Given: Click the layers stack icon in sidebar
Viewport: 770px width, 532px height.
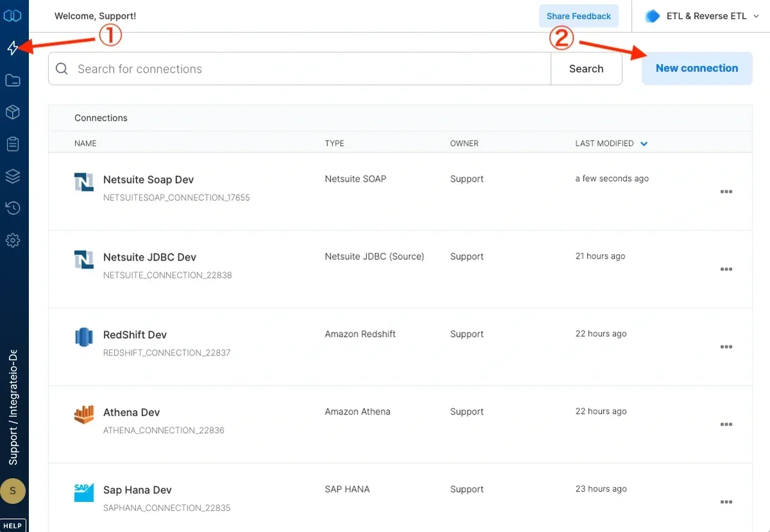Looking at the screenshot, I should tap(13, 176).
